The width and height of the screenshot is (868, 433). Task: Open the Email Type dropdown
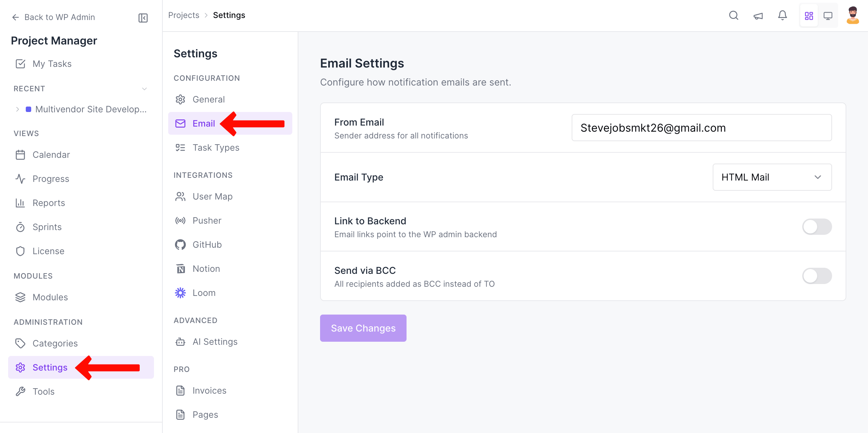pyautogui.click(x=772, y=177)
